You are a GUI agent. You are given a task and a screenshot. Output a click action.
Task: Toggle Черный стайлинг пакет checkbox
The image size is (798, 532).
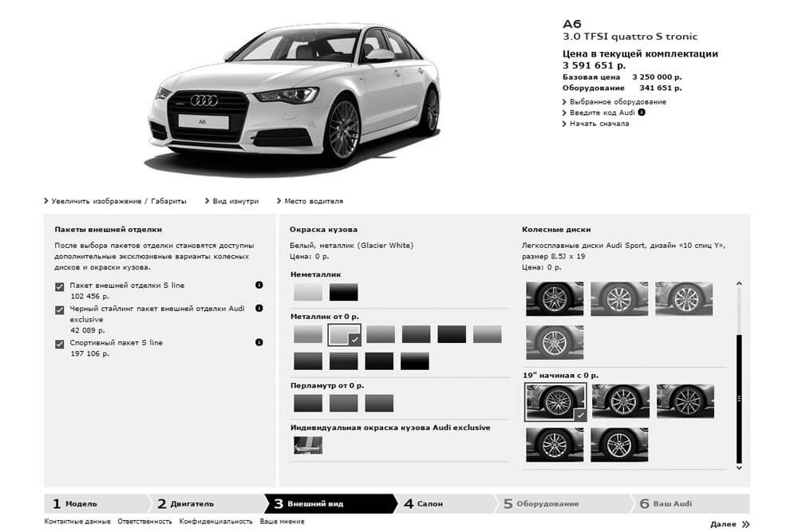[59, 309]
